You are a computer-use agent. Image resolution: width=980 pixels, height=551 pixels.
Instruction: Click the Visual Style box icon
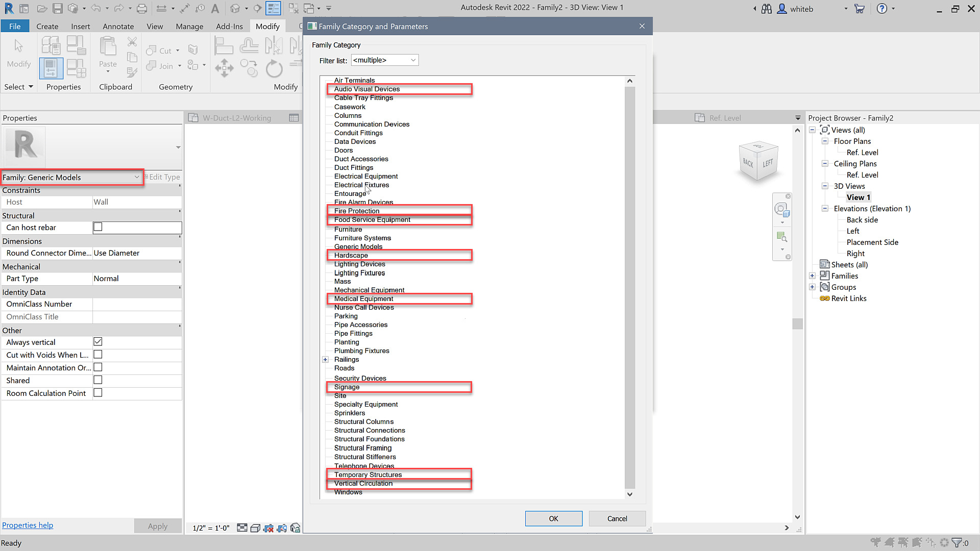tap(256, 528)
